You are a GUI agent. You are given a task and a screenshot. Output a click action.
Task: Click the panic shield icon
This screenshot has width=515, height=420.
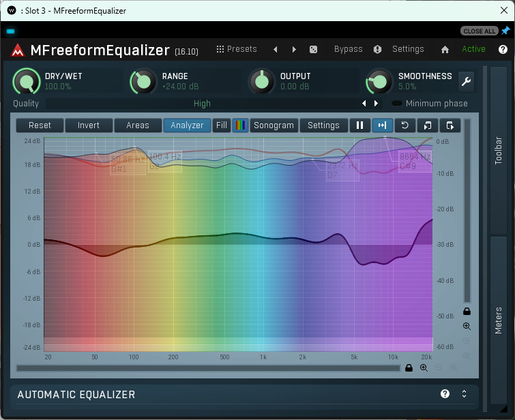point(377,49)
